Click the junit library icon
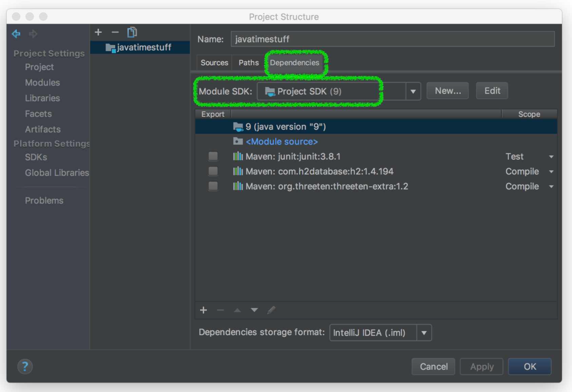 click(238, 157)
